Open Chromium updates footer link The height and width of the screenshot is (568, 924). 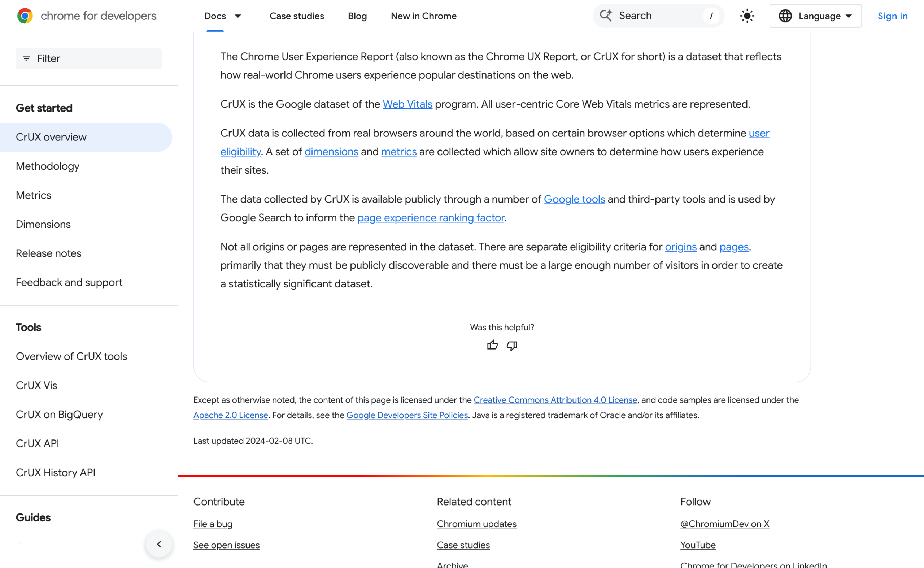point(476,524)
